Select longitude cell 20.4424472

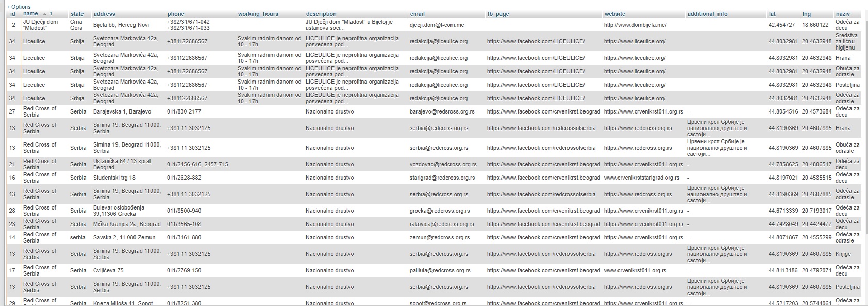click(817, 224)
